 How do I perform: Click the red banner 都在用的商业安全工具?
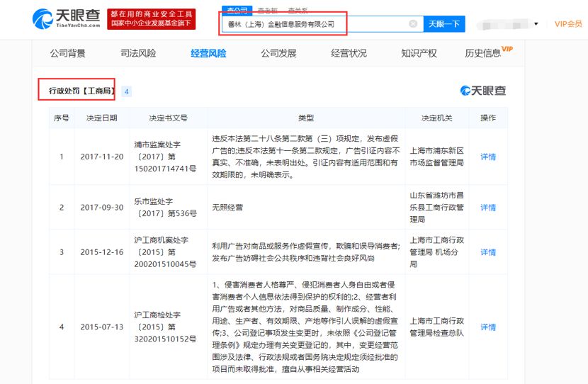coord(152,18)
